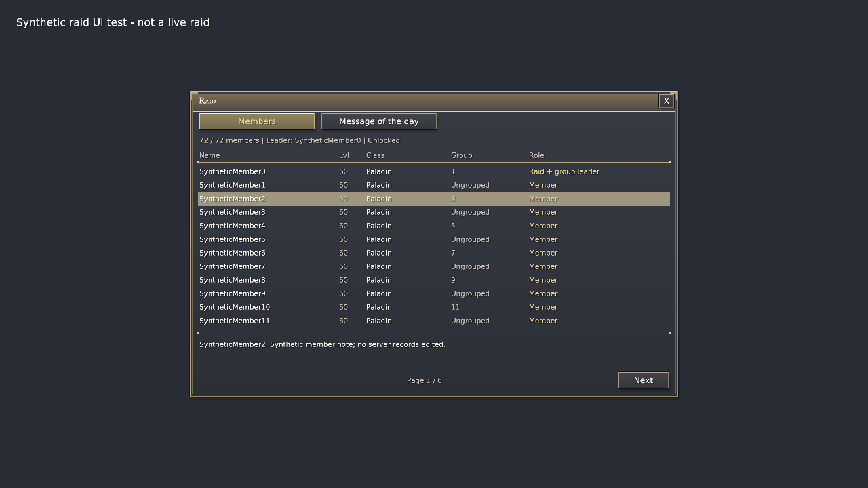
Task: Click the SyntheticMember2 note text
Action: pyautogui.click(x=322, y=344)
